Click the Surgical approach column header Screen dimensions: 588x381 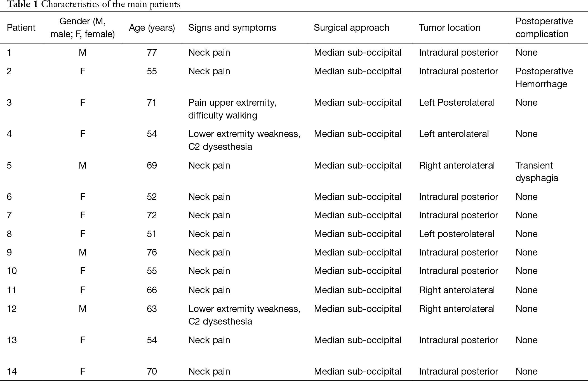(351, 28)
